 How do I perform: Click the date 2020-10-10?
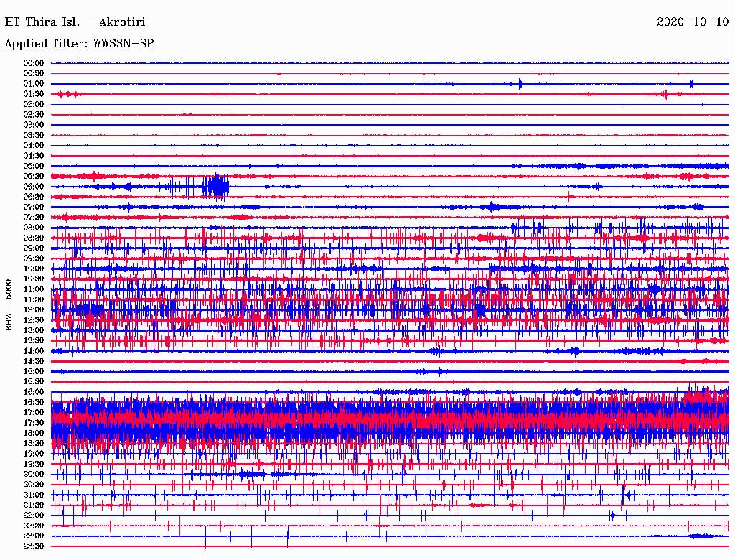pos(693,22)
